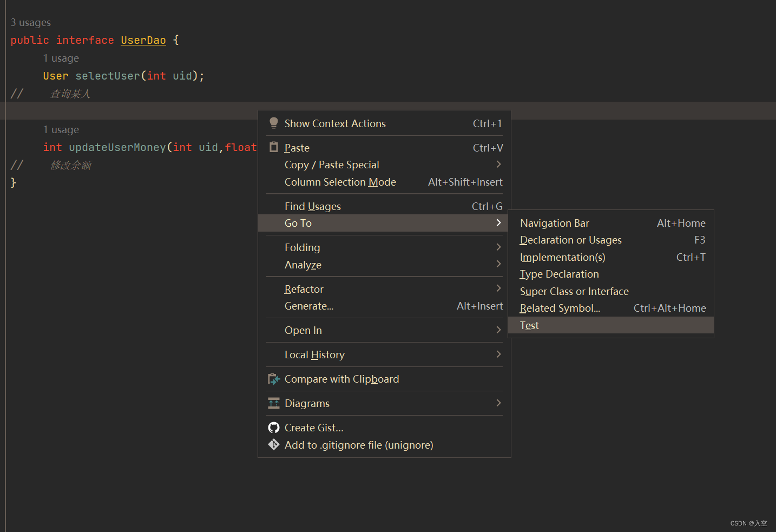
Task: Enable Column Selection Mode
Action: (x=384, y=182)
